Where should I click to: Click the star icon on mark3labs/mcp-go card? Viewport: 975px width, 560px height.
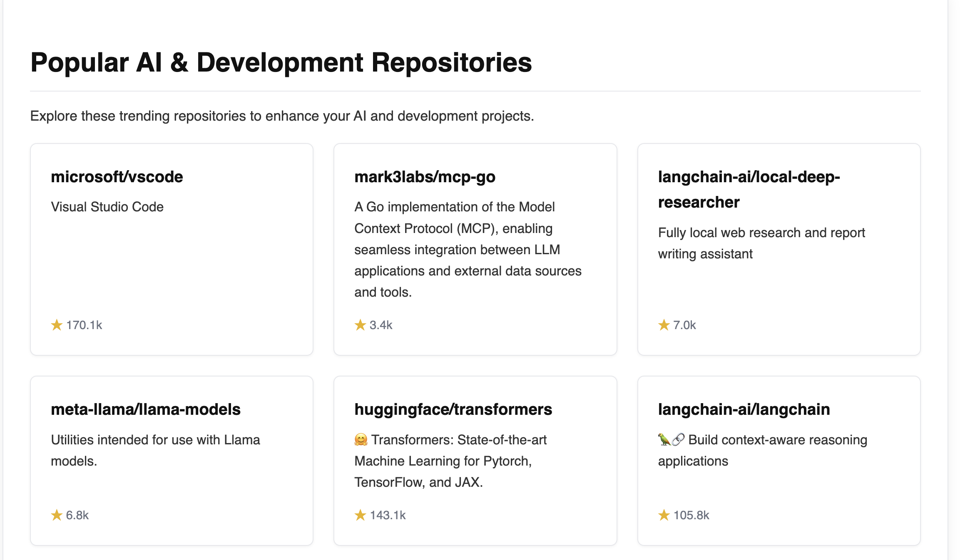coord(360,325)
